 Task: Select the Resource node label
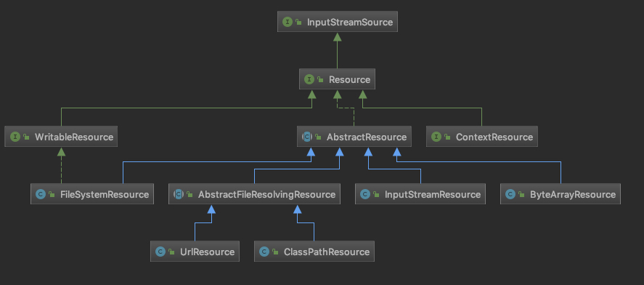349,80
